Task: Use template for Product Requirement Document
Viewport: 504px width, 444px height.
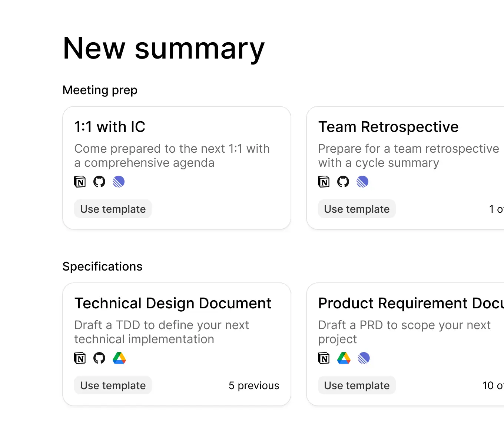Action: coord(357,385)
